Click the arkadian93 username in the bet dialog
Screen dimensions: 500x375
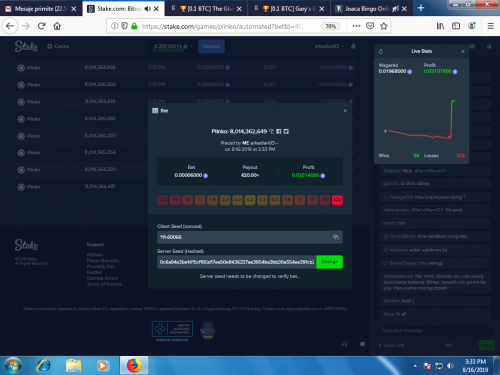[263, 143]
